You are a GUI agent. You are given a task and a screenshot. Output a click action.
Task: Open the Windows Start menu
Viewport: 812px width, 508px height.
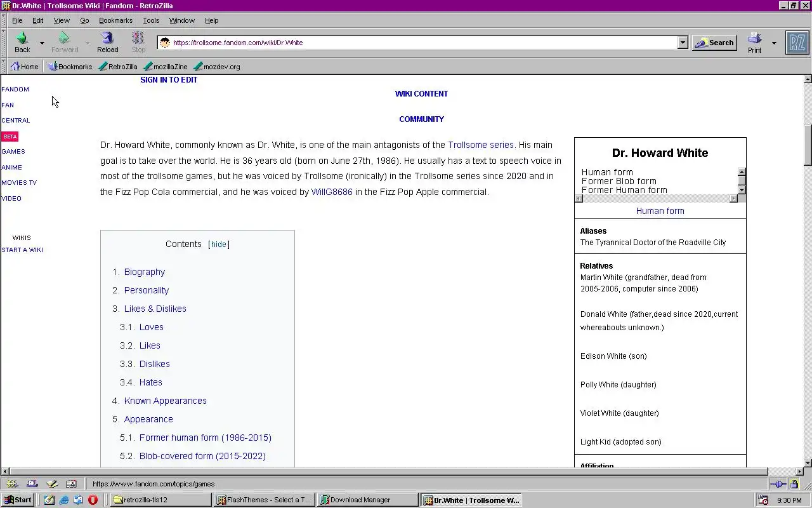(17, 500)
